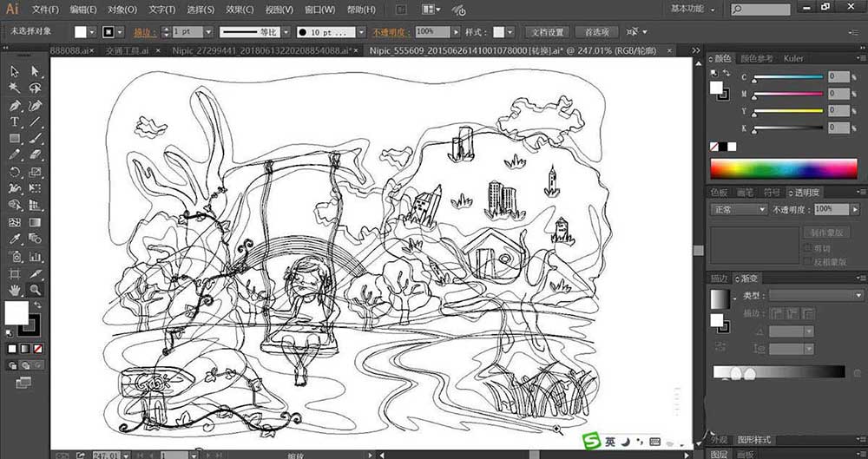
Task: Click the 制作蒙版 make mask button
Action: pyautogui.click(x=827, y=233)
